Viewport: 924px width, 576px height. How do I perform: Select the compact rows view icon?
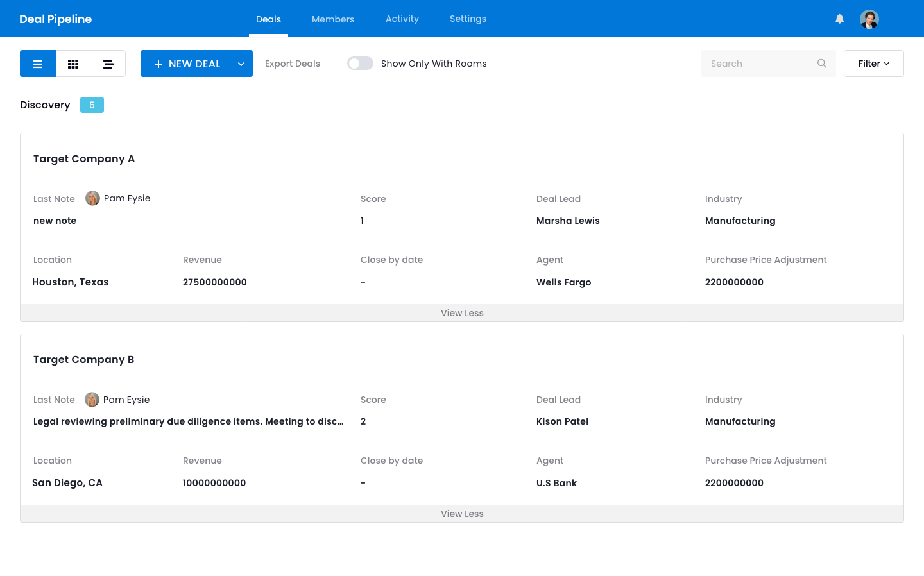[x=108, y=64]
